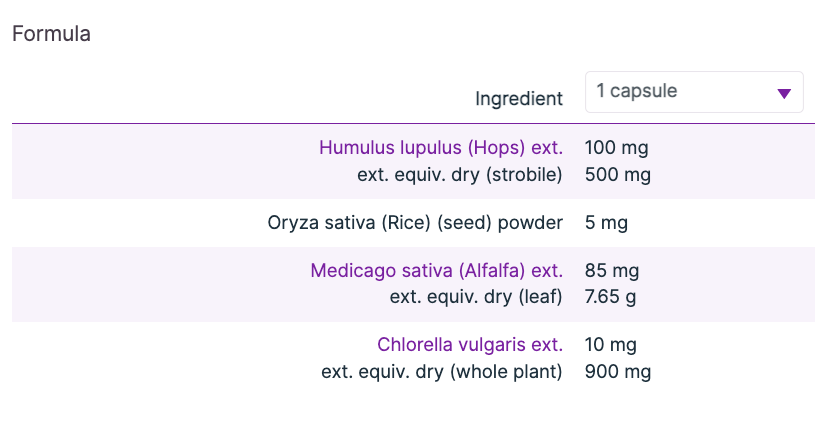Open Chlorella vulgaris ext. link
The image size is (828, 426).
(470, 345)
